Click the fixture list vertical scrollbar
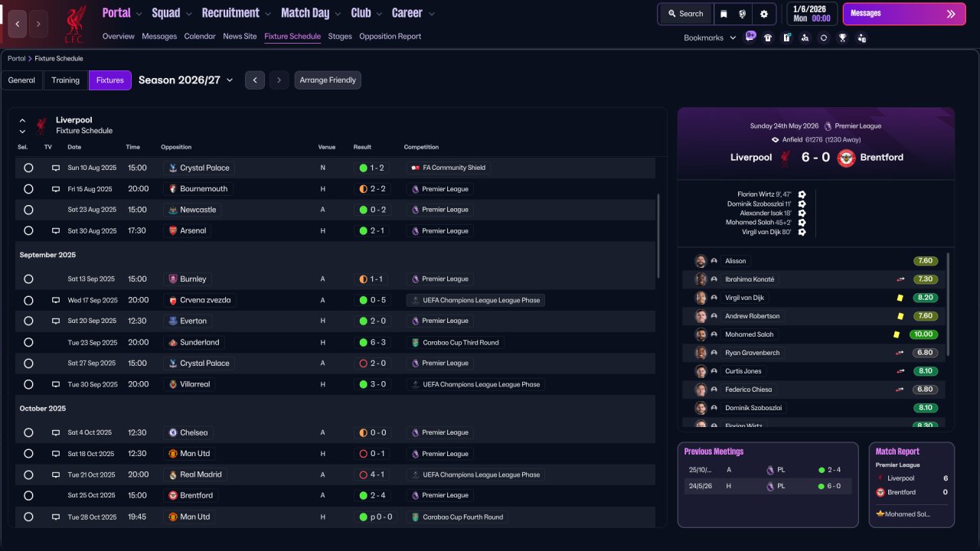The width and height of the screenshot is (980, 551). tap(658, 236)
